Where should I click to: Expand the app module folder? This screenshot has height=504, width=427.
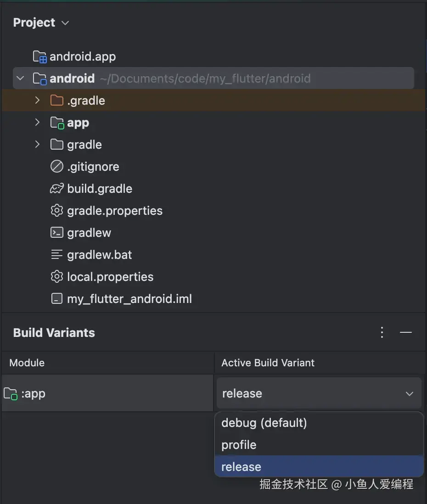coord(38,123)
